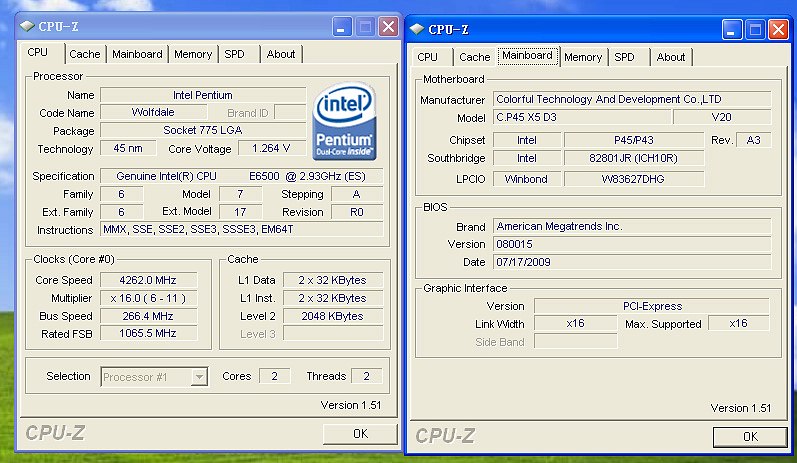Click the Max. Supported x16 value
797x463 pixels.
pyautogui.click(x=739, y=324)
